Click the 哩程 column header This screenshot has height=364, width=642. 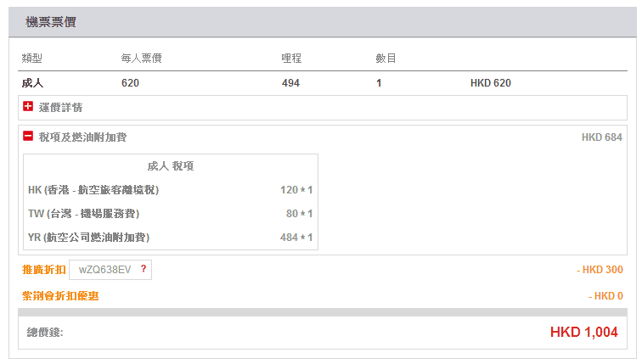point(292,59)
